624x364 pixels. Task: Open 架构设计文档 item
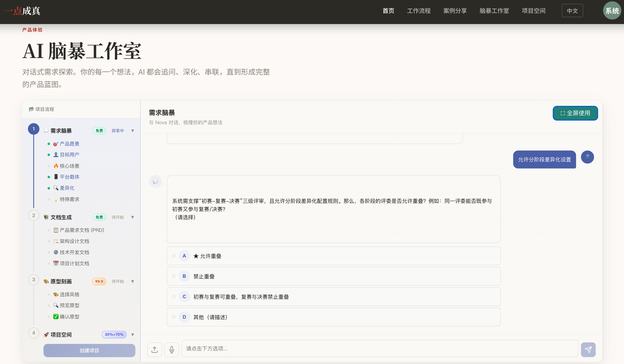pyautogui.click(x=74, y=241)
